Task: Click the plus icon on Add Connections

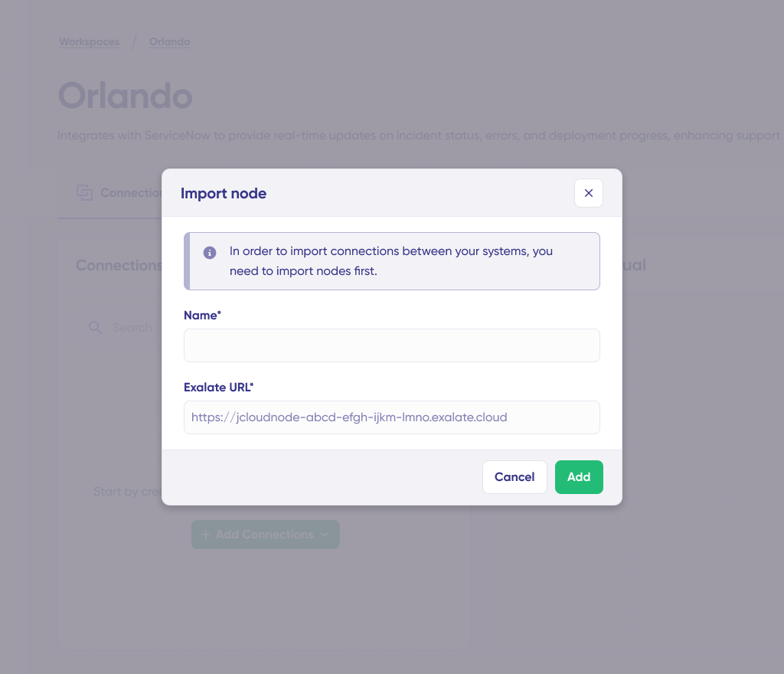Action: (x=205, y=535)
